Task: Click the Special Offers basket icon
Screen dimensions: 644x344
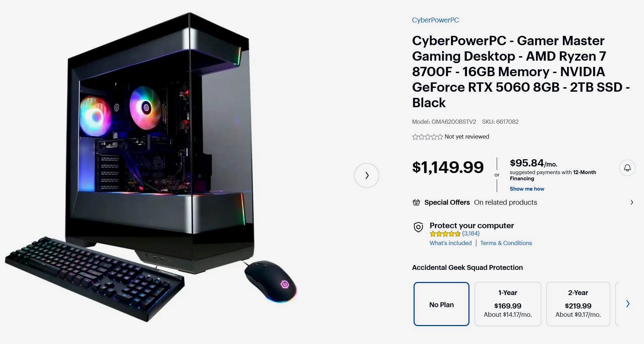Action: pos(416,202)
